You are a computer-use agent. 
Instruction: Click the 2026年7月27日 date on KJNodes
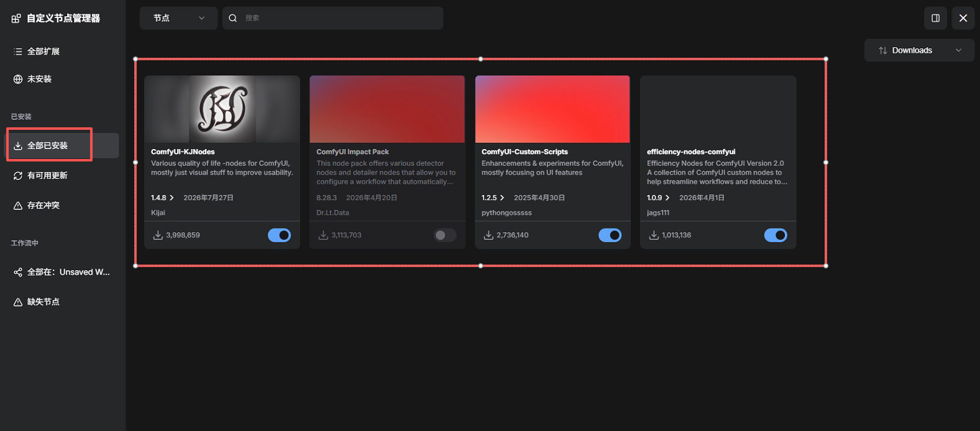[x=208, y=197]
